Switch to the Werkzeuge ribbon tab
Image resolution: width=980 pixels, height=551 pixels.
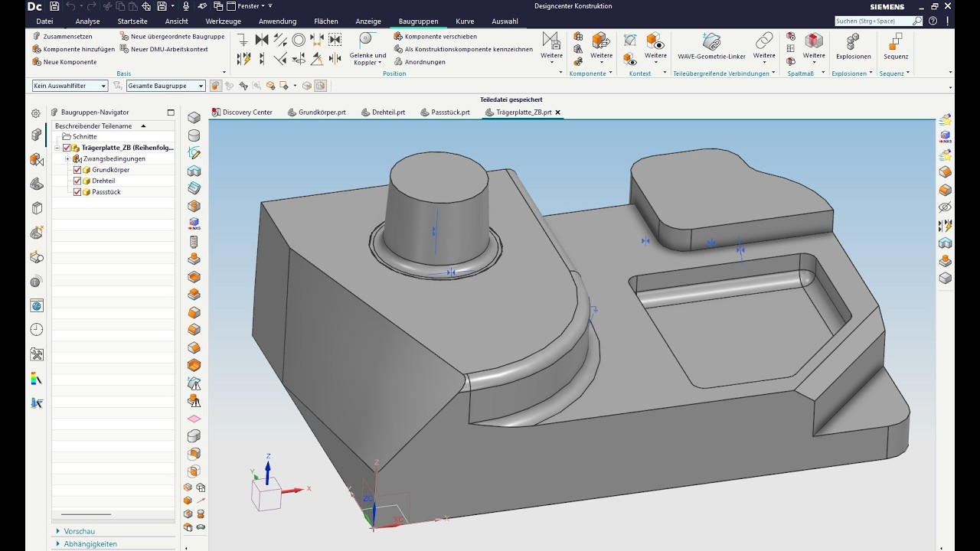tap(224, 21)
